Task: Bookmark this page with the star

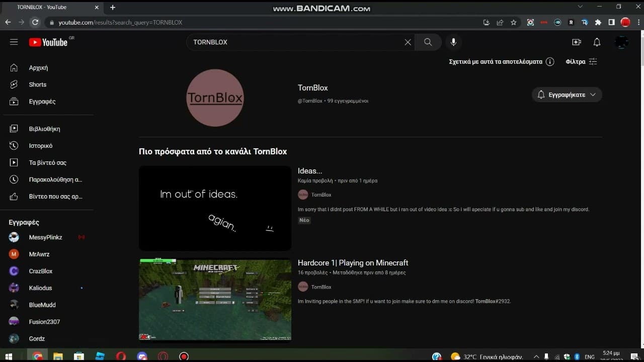Action: 514,22
